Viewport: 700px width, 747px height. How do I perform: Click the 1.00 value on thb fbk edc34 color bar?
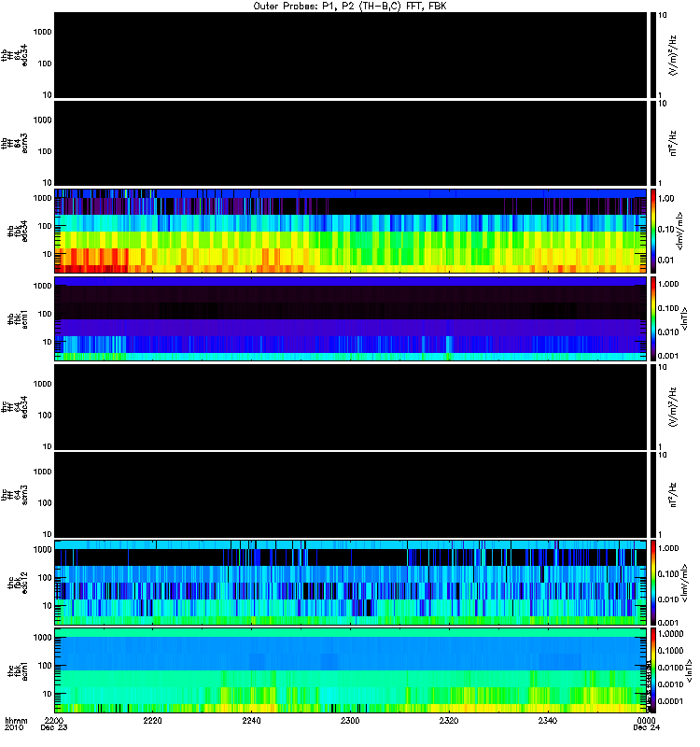click(x=666, y=199)
